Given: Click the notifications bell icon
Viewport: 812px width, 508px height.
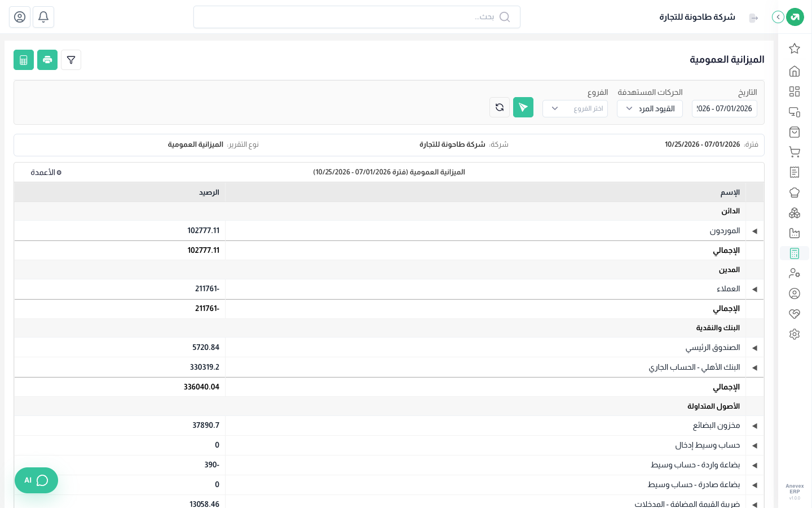Looking at the screenshot, I should pyautogui.click(x=43, y=17).
